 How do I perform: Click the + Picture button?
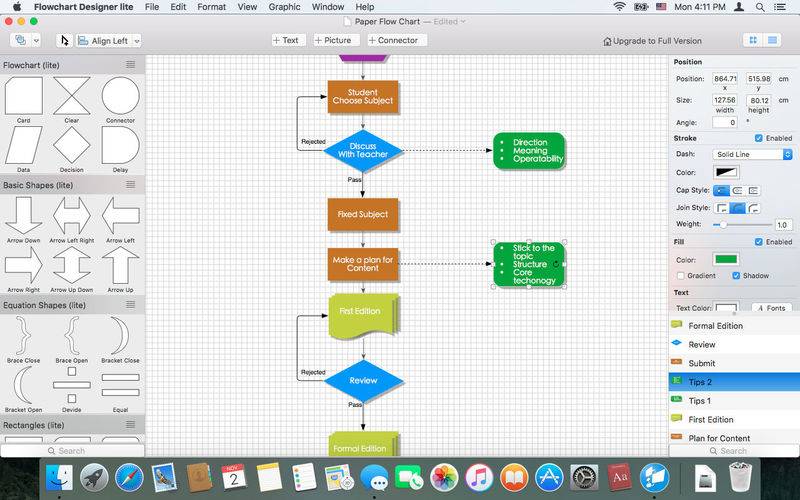pyautogui.click(x=336, y=40)
